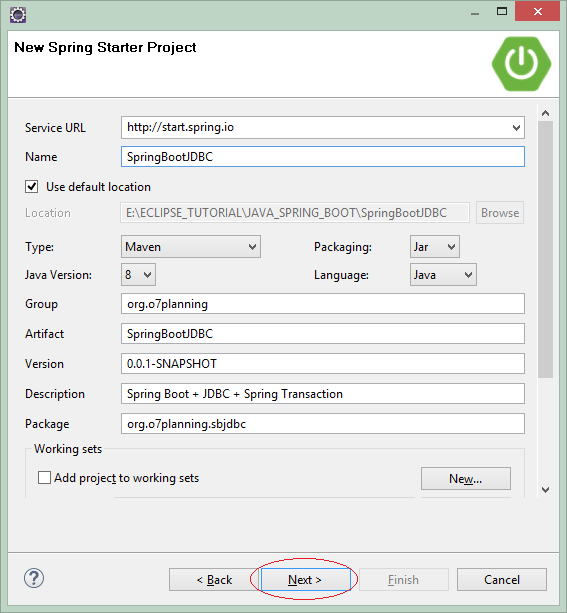Go to the next wizard page

point(305,579)
